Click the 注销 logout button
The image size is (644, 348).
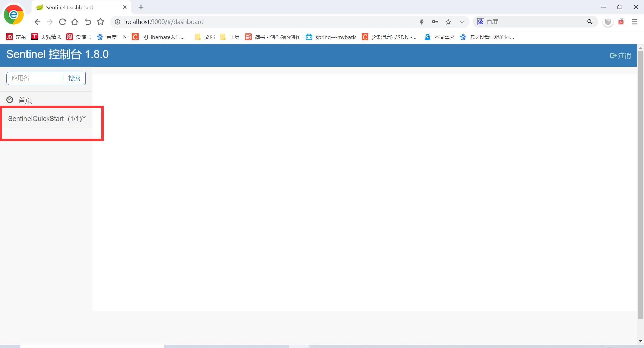click(620, 56)
